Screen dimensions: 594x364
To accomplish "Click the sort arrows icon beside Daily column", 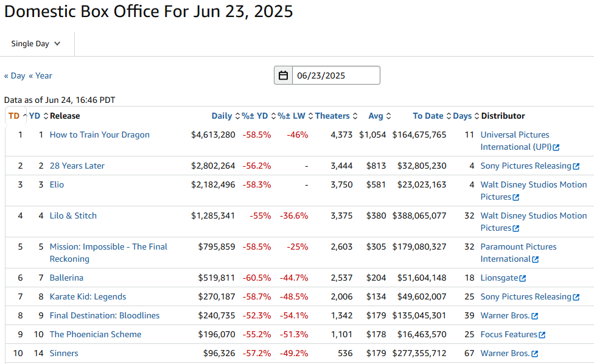I will [x=237, y=116].
